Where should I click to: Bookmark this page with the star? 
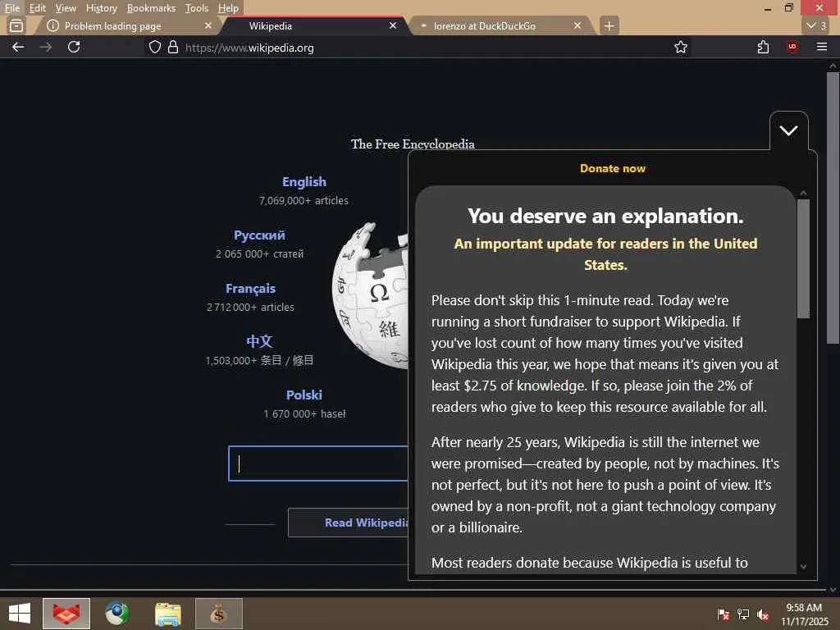680,47
